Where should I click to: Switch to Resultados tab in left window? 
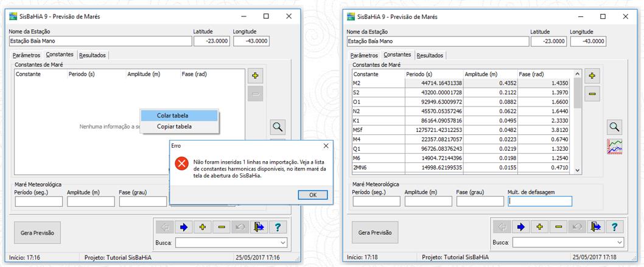(x=93, y=55)
